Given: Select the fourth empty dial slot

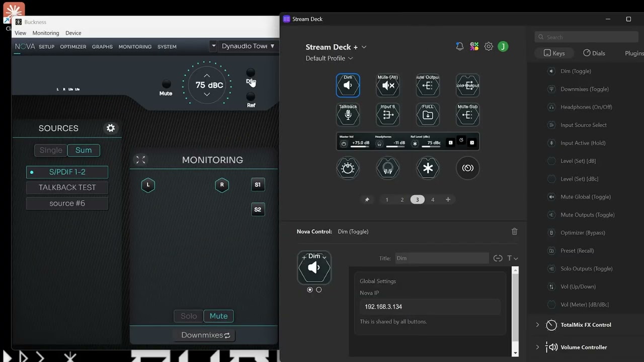Looking at the screenshot, I should point(467,168).
